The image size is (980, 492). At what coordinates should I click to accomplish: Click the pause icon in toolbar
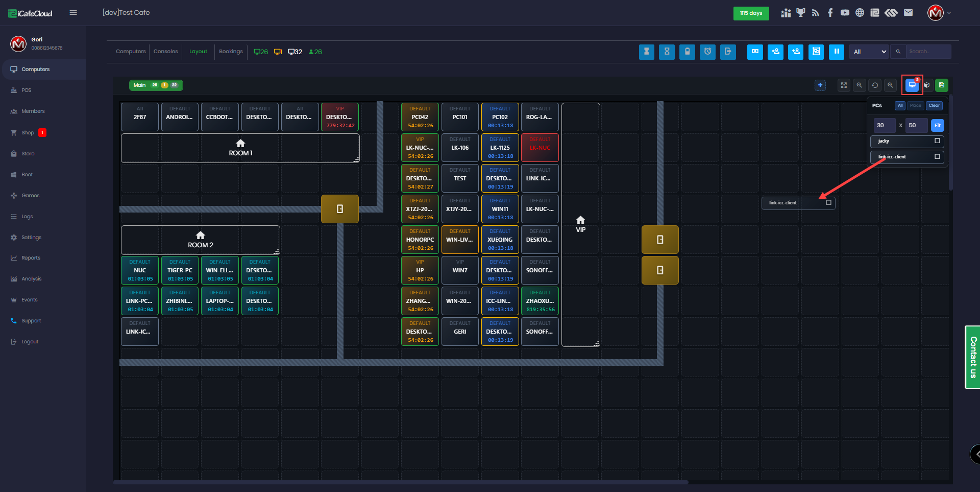click(x=836, y=52)
